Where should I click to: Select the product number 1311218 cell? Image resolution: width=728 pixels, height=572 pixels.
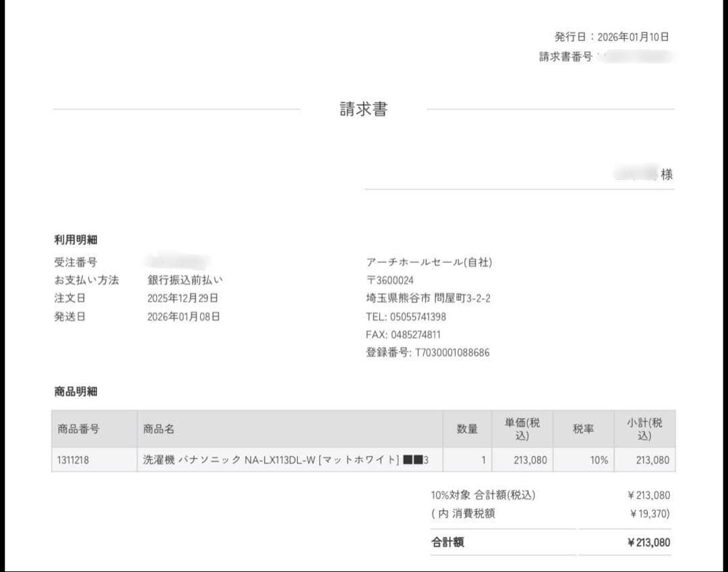(73, 460)
